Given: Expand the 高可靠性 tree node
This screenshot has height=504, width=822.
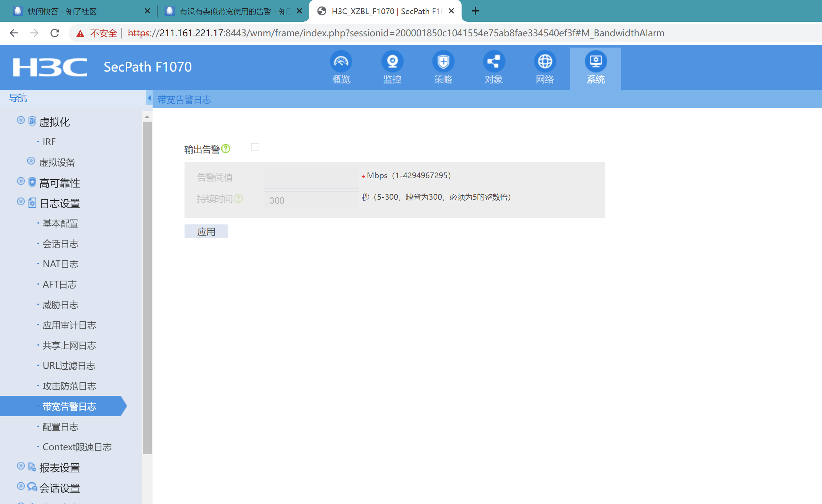Looking at the screenshot, I should pyautogui.click(x=21, y=181).
